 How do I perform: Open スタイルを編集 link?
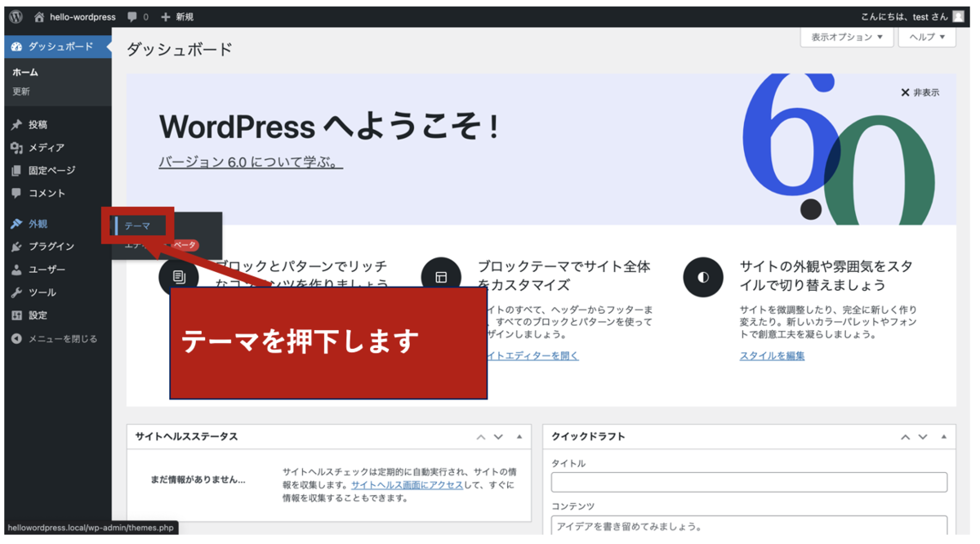772,355
